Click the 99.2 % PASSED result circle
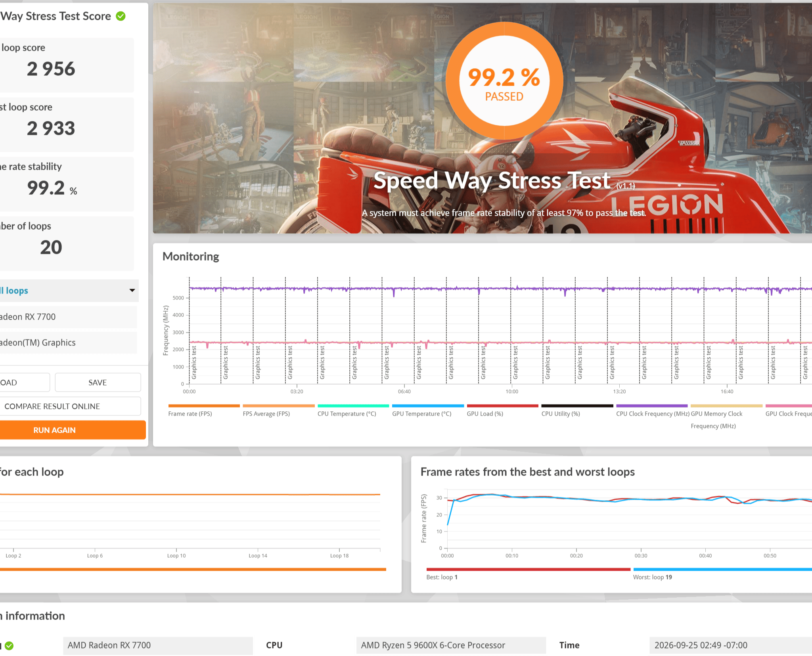 (x=504, y=81)
